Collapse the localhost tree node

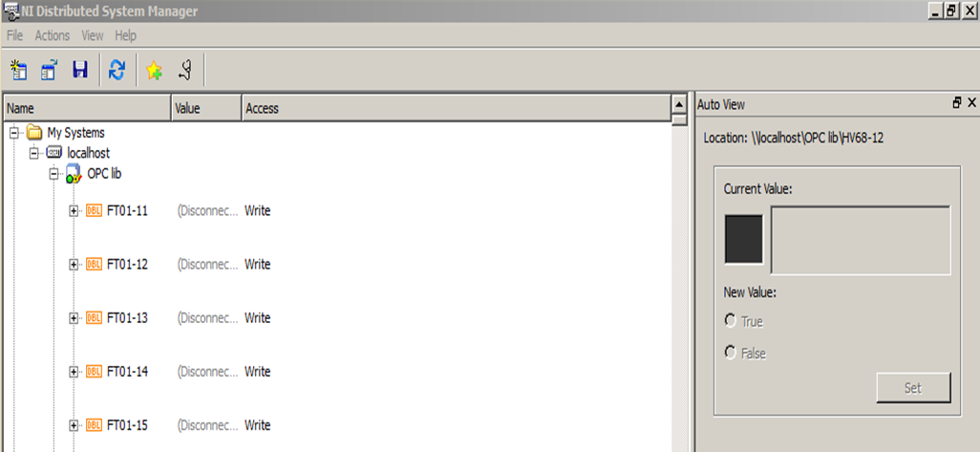click(33, 153)
